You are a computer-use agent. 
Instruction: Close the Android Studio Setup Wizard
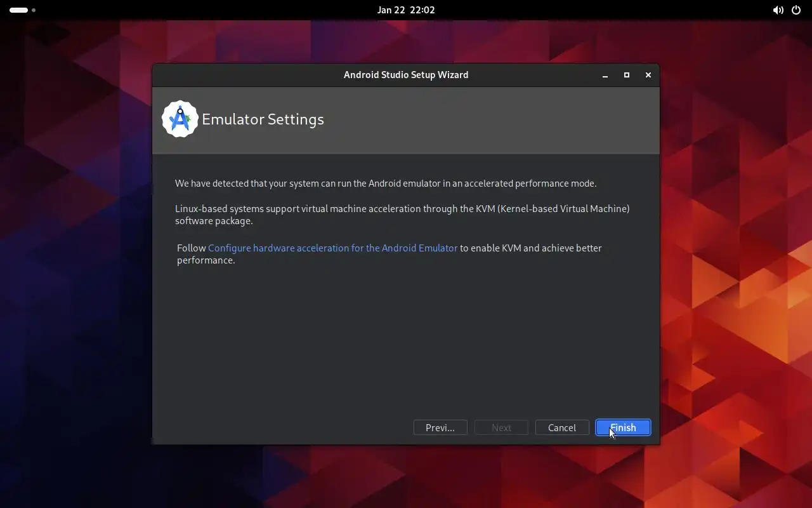pos(648,75)
